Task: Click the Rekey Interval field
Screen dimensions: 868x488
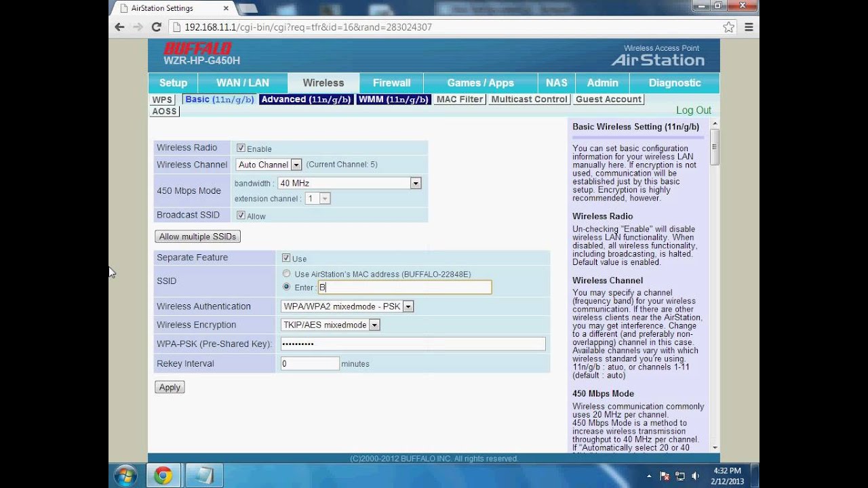Action: click(310, 363)
